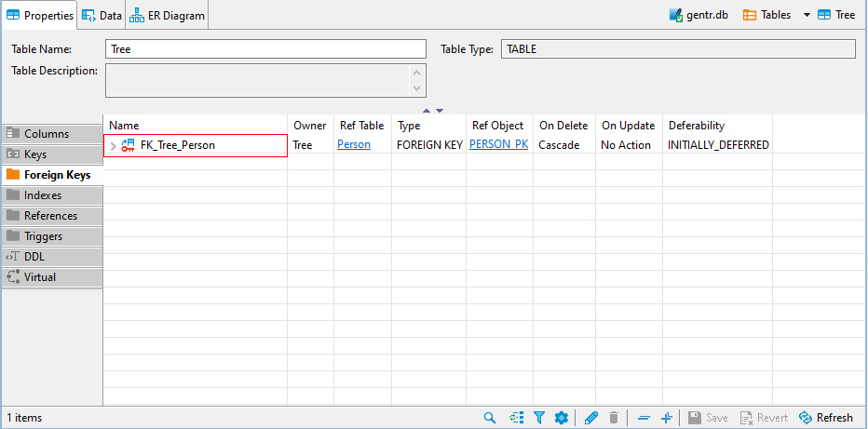The image size is (868, 429).
Task: Click the FK_Tree_Person foreign key icon
Action: [x=128, y=145]
